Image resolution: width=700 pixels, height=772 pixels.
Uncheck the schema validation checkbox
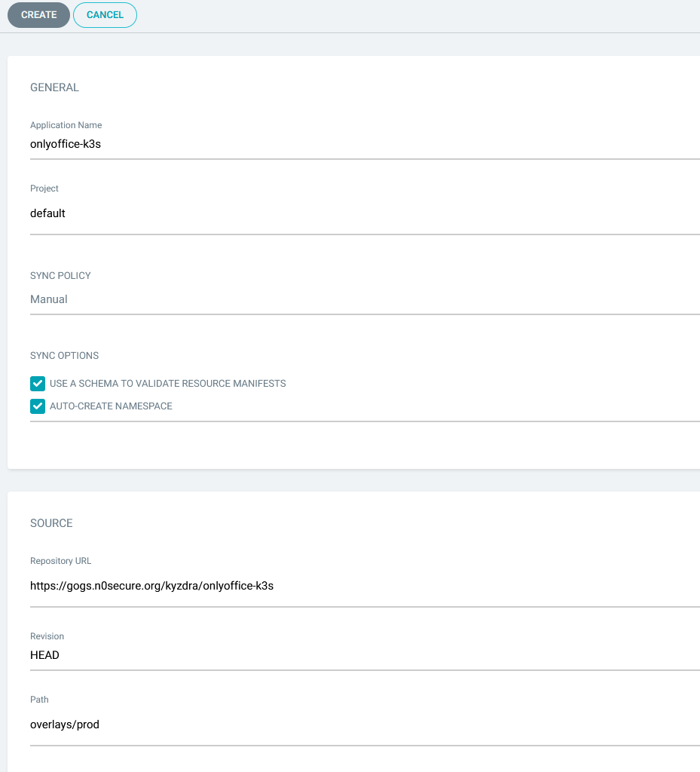coord(38,384)
